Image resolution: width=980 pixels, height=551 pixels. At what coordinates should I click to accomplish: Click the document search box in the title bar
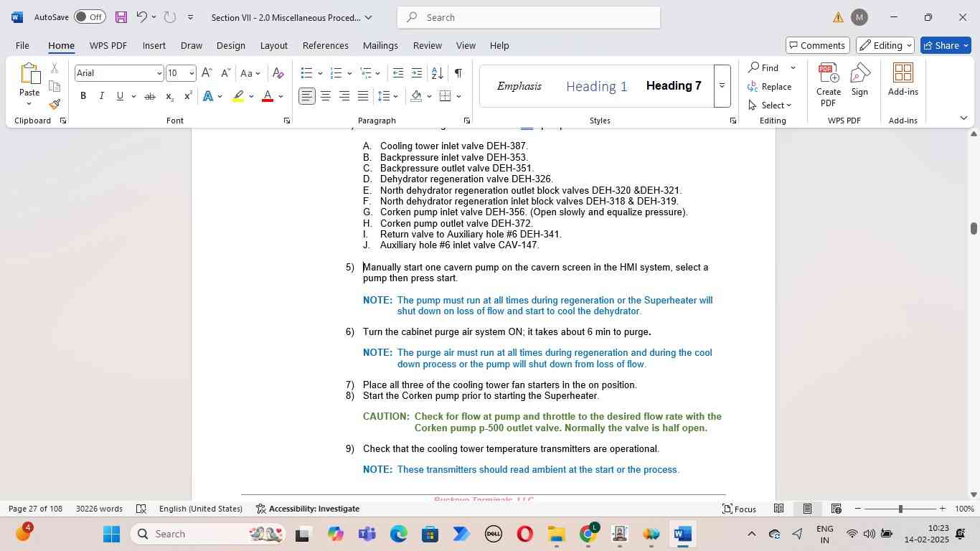coord(528,17)
